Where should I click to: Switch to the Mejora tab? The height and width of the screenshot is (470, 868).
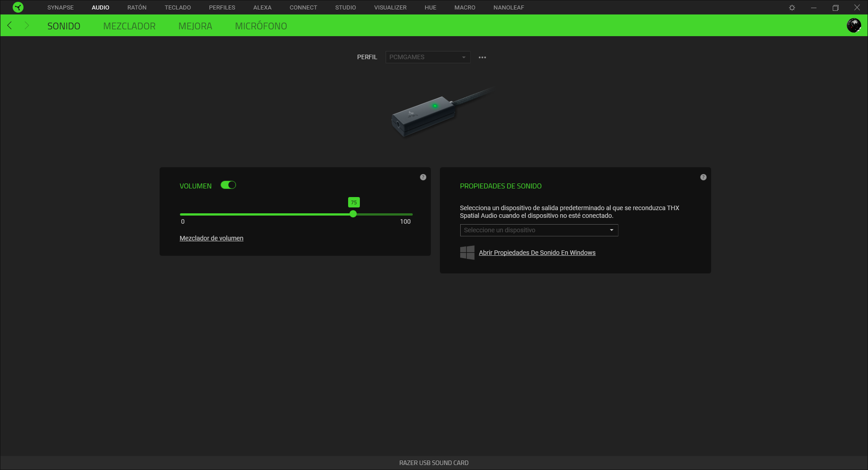(195, 26)
